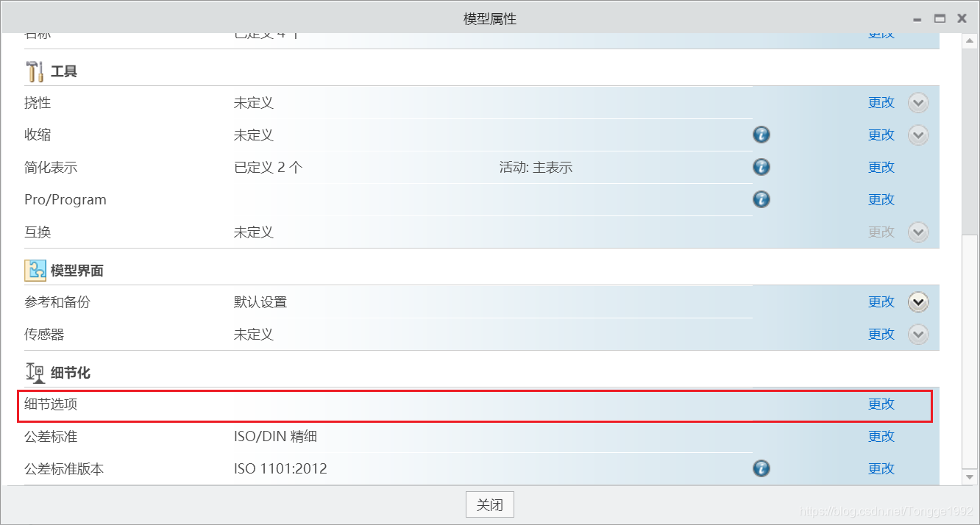The width and height of the screenshot is (980, 525).
Task: Select the 细节选项 row label
Action: click(x=51, y=404)
